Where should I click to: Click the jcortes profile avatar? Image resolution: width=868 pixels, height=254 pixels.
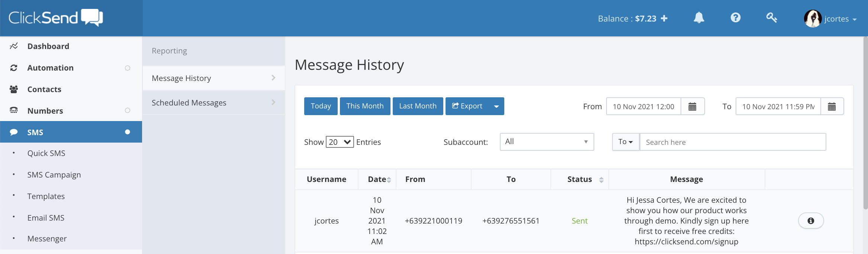[x=813, y=19]
